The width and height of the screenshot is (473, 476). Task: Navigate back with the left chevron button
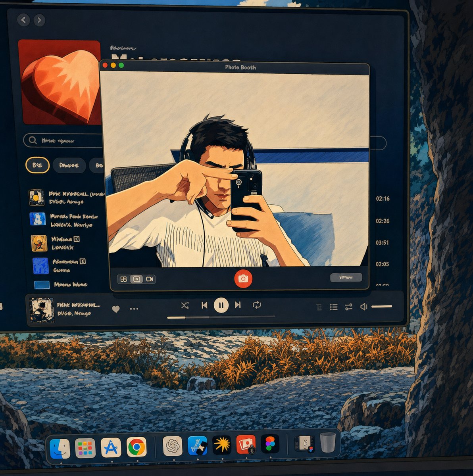pyautogui.click(x=23, y=20)
